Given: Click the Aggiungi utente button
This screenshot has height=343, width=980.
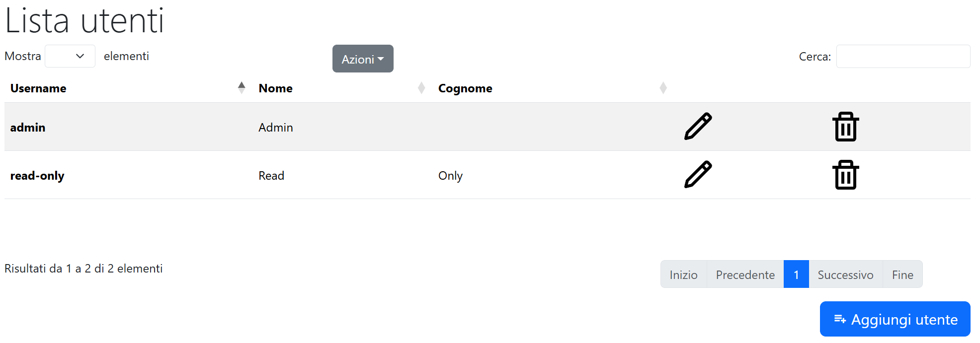Looking at the screenshot, I should point(895,319).
